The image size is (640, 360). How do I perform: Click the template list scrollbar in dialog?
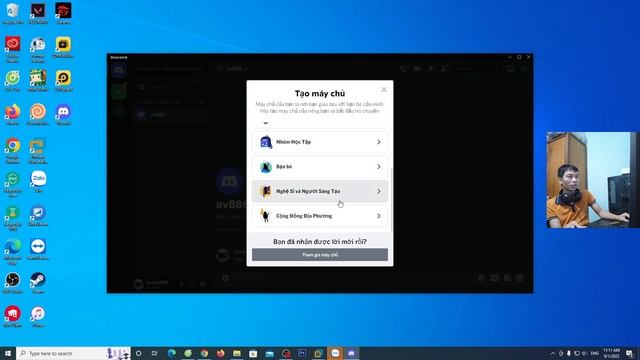pyautogui.click(x=391, y=200)
